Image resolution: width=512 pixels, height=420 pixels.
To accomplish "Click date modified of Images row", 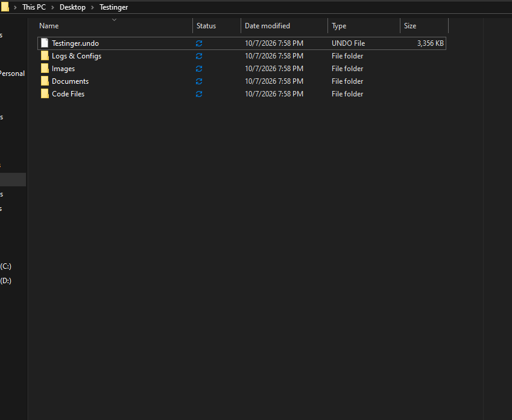I will click(274, 69).
